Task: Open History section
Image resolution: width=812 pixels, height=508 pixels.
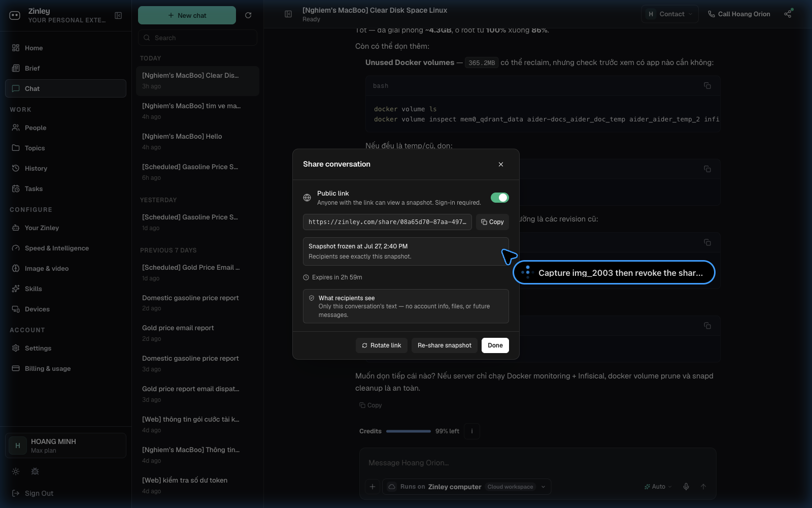Action: coord(65,168)
